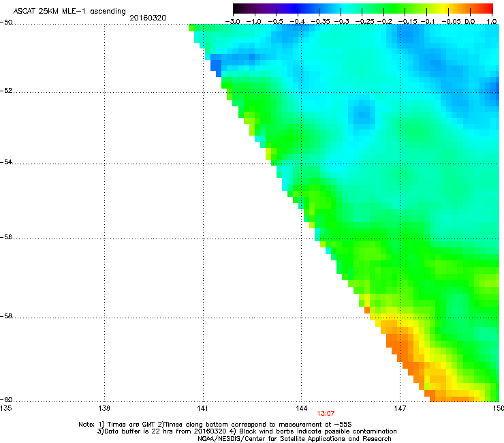Click the -3.0 color scale label
504x443 pixels.
coord(232,22)
